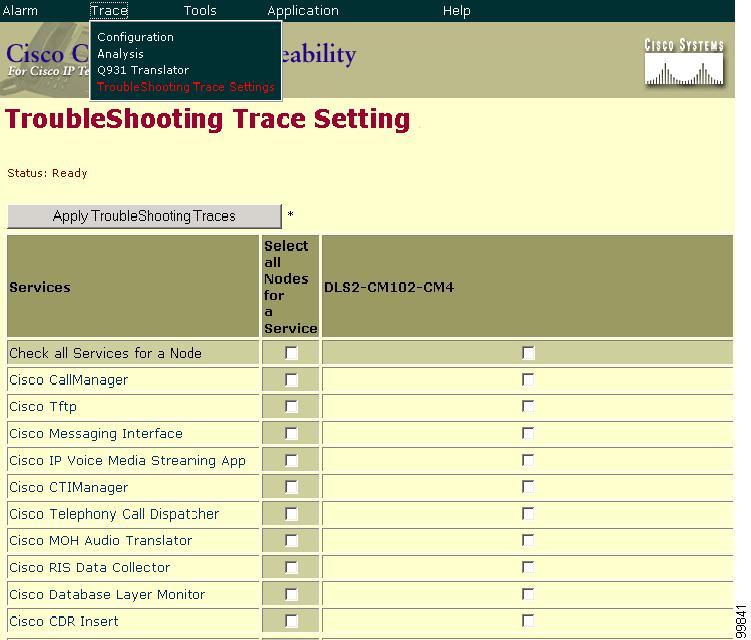This screenshot has width=751, height=640.
Task: Select all nodes for Database Layer Monitor
Action: click(291, 594)
